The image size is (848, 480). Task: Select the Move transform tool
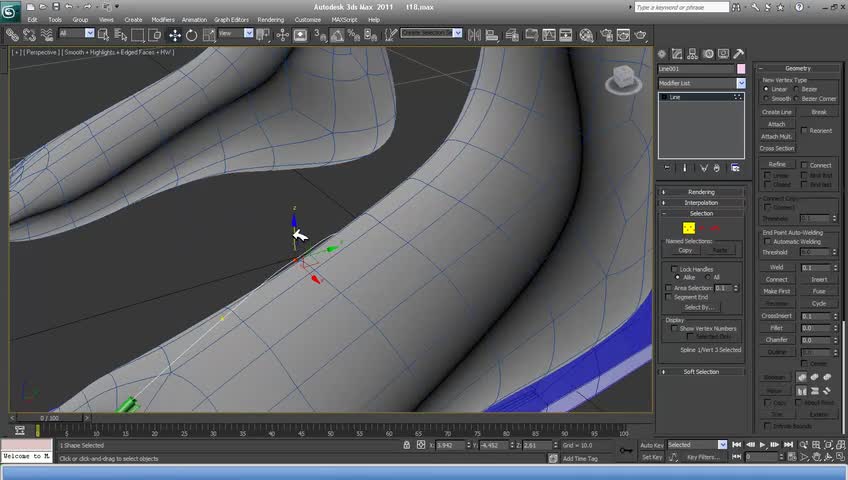174,34
